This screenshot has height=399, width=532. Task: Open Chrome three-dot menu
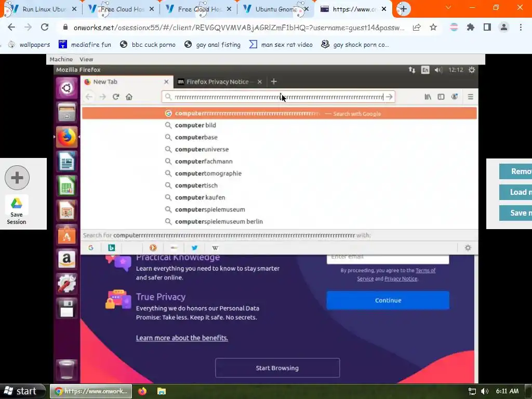521,27
